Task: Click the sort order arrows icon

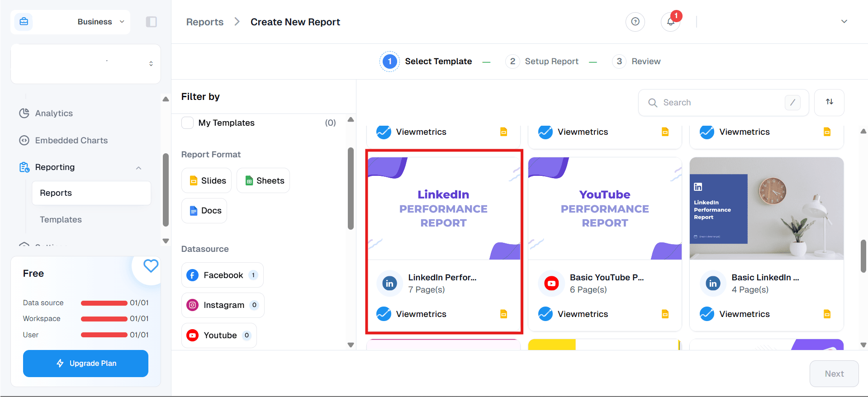Action: pos(829,102)
